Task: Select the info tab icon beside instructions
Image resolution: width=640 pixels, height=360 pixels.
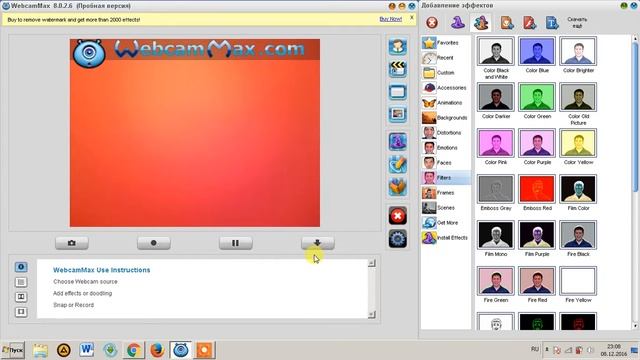Action: (x=21, y=267)
